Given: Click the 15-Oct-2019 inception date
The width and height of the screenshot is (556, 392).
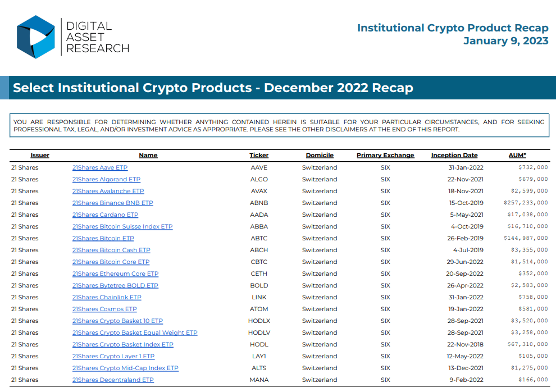Looking at the screenshot, I should coord(466,203).
